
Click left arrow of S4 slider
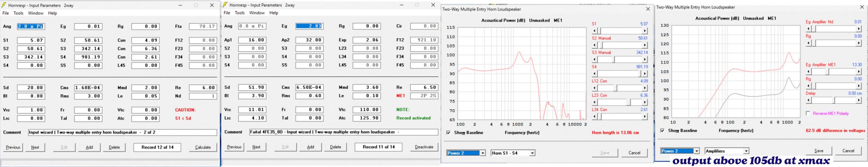click(594, 74)
